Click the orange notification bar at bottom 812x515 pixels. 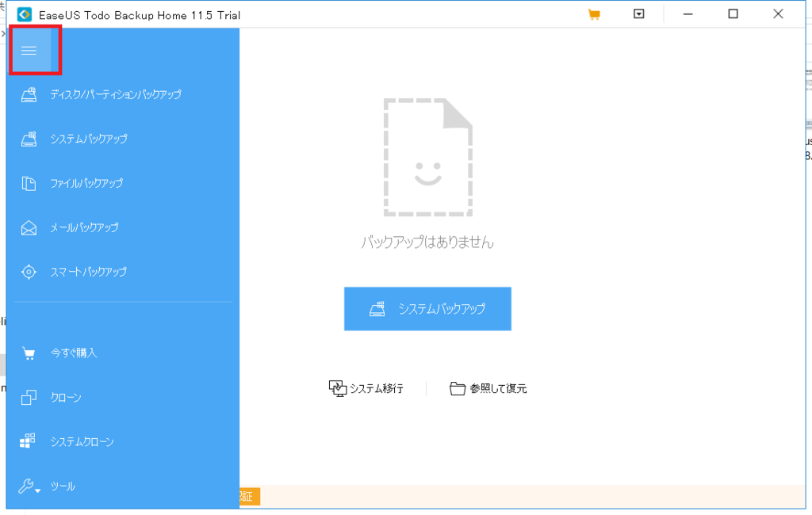tap(523, 497)
